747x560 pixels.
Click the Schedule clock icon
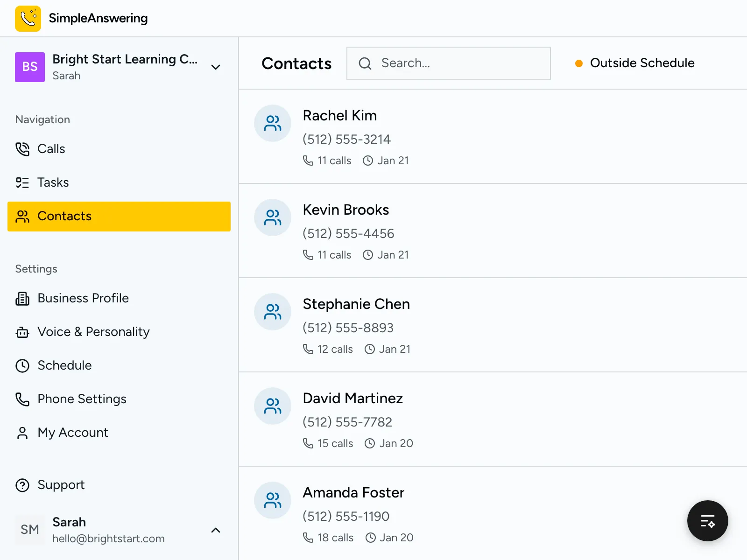tap(22, 365)
